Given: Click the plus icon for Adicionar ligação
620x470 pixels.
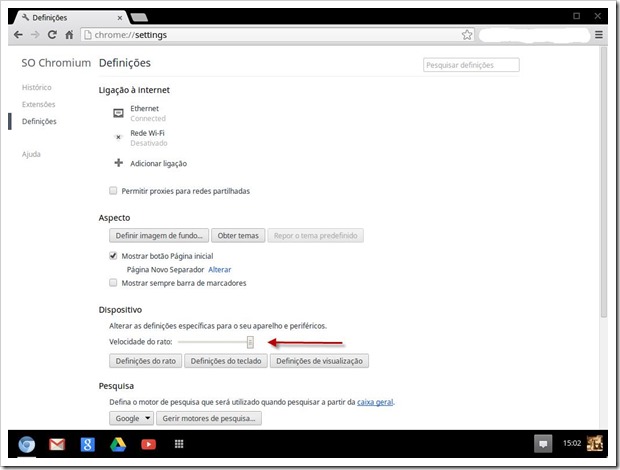Looking at the screenshot, I should coord(118,163).
